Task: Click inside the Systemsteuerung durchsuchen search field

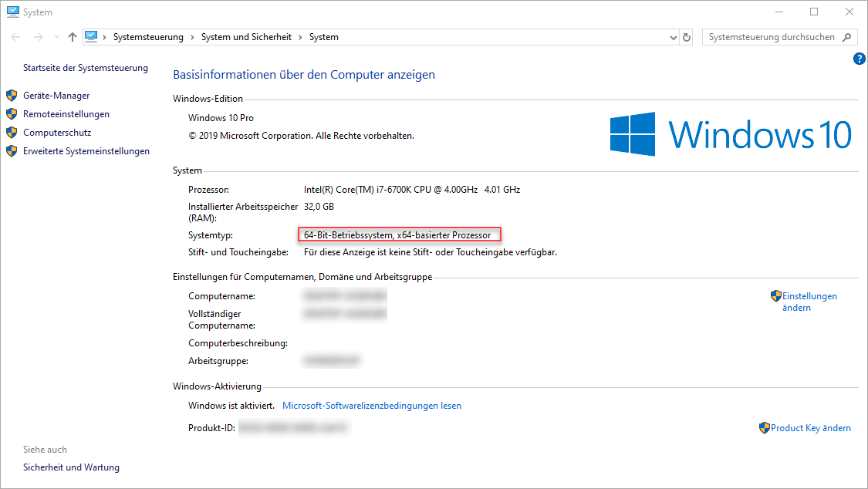Action: tap(772, 36)
